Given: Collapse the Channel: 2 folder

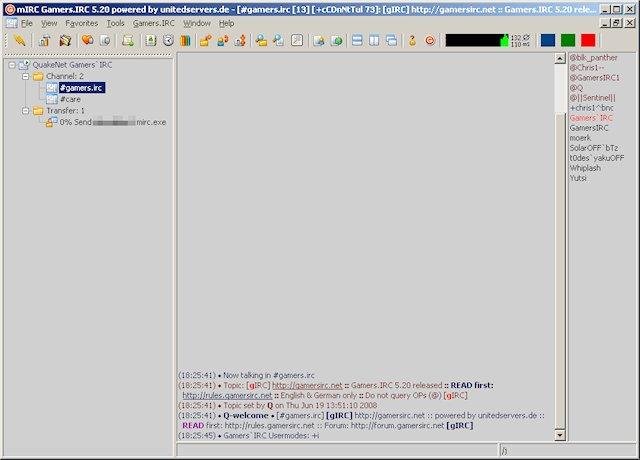Looking at the screenshot, I should 25,76.
